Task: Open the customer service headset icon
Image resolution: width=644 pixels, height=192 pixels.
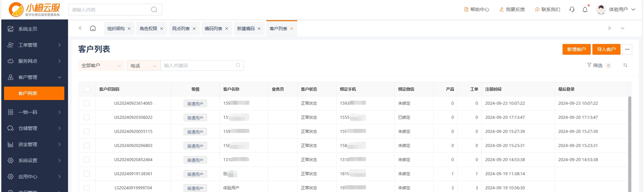Action: 572,10
